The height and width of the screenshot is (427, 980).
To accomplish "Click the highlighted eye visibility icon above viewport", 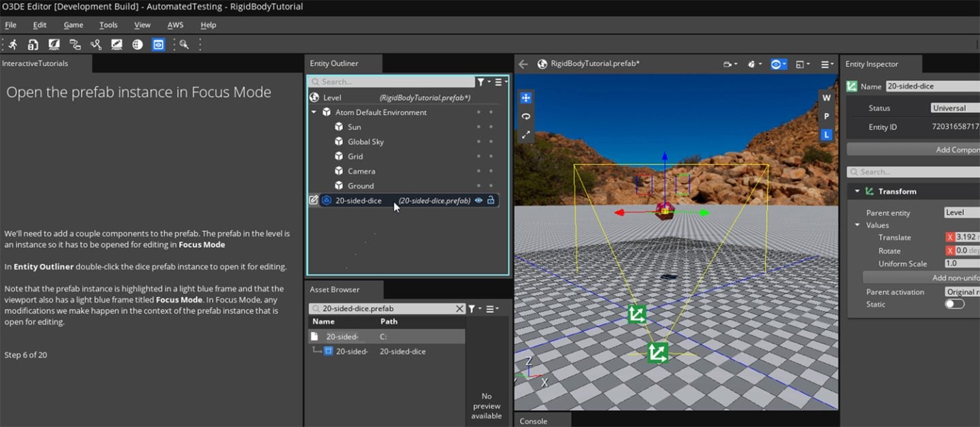I will (777, 64).
